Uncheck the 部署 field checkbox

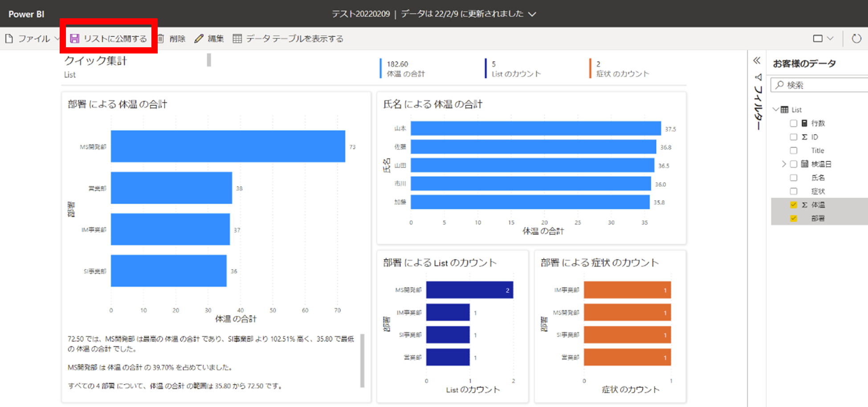[x=793, y=218]
